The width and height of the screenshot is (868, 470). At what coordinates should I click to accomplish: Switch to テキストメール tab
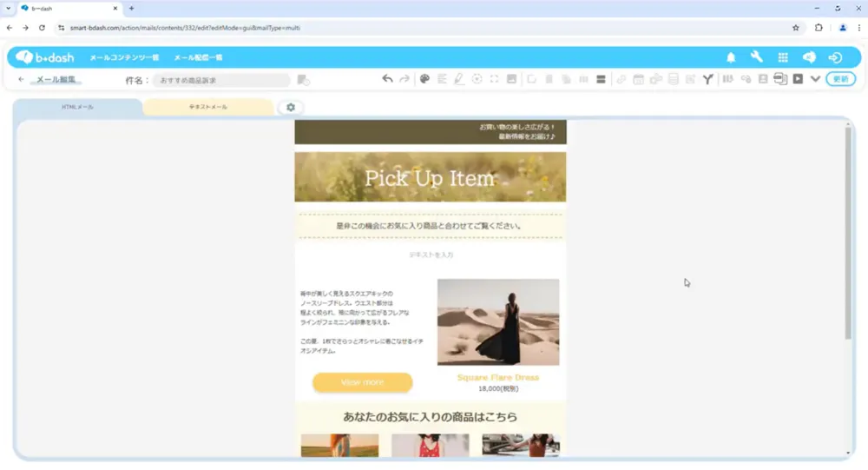pyautogui.click(x=208, y=107)
